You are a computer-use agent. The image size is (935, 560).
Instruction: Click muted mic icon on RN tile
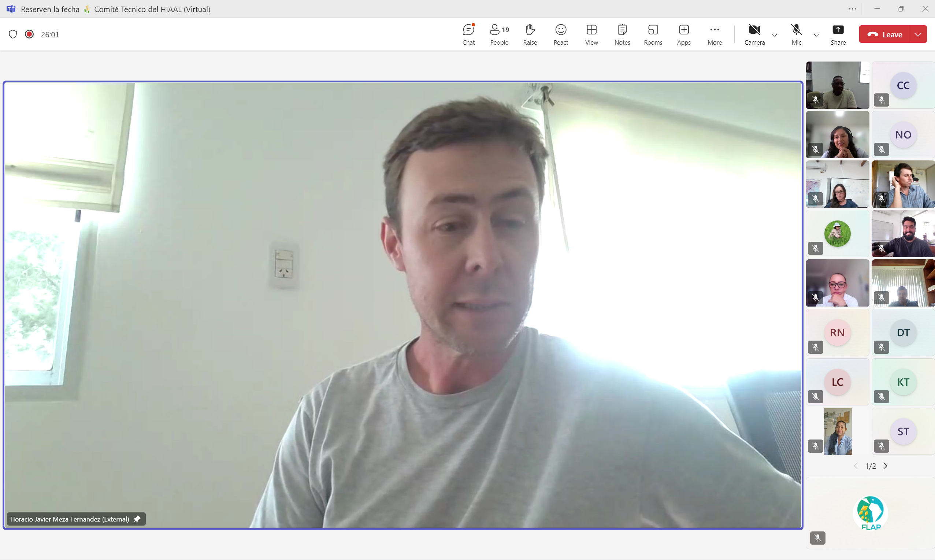[816, 347]
